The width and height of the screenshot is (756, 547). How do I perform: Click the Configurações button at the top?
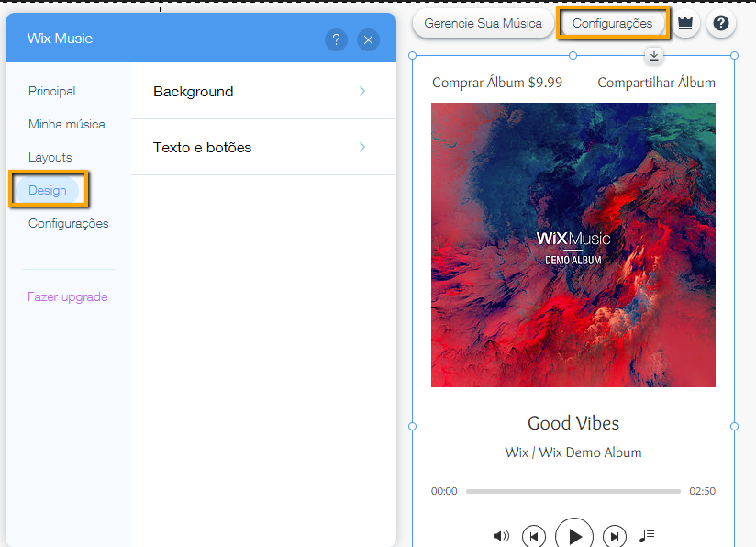pos(613,24)
